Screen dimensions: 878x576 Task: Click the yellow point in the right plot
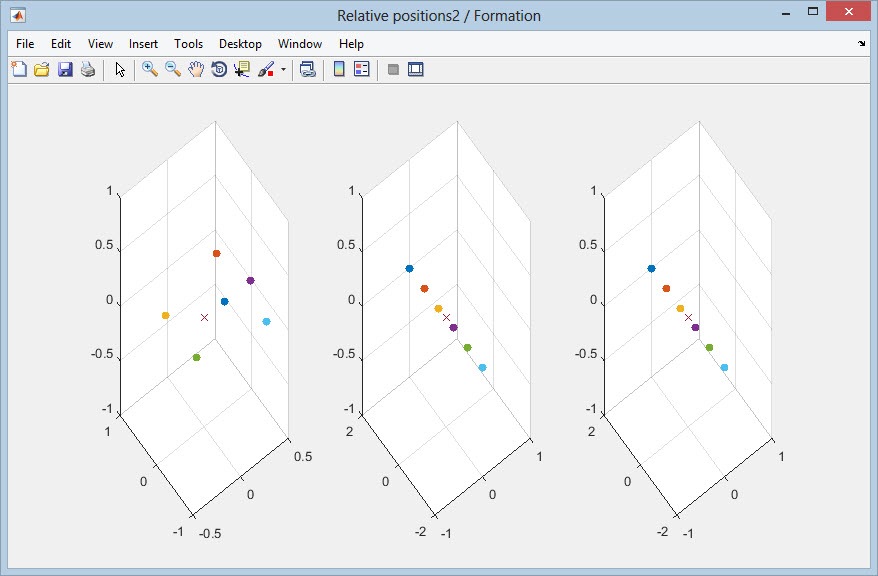[x=680, y=308]
